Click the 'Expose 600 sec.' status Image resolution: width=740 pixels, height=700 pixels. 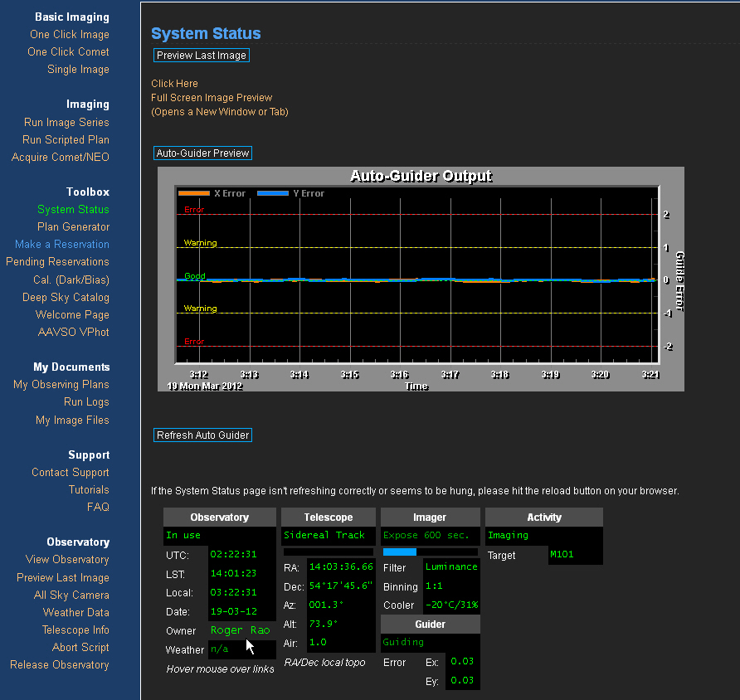coord(426,535)
